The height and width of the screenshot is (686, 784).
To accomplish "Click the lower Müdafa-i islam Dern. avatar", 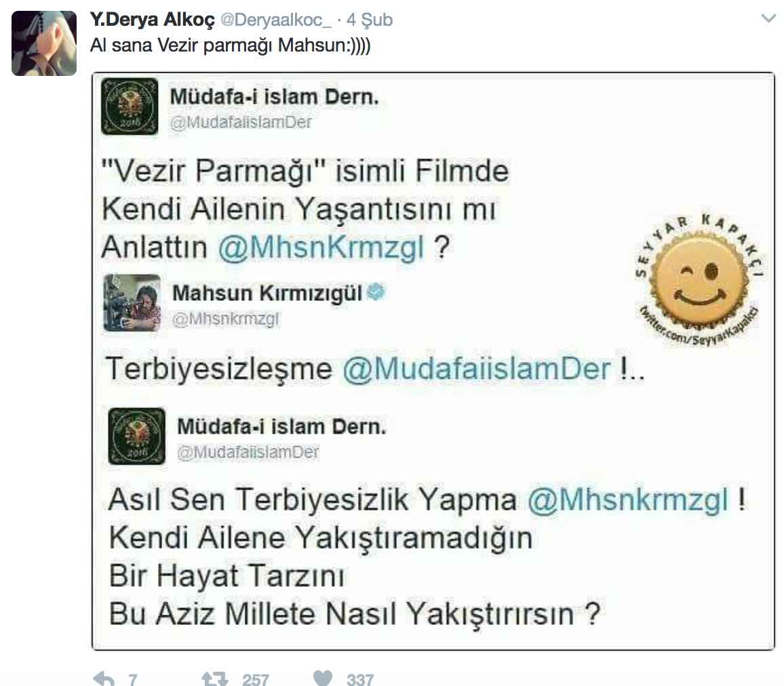I will coord(136,436).
